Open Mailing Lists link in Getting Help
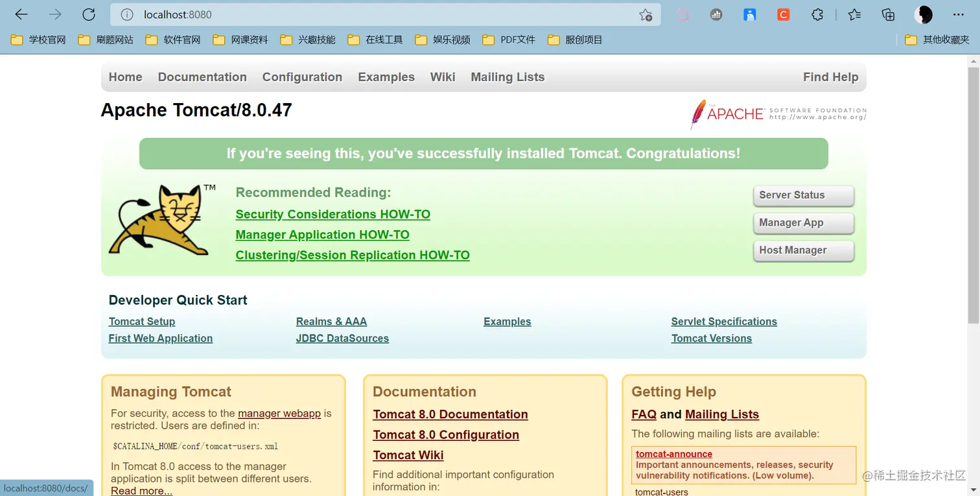The width and height of the screenshot is (980, 496). pyautogui.click(x=722, y=414)
